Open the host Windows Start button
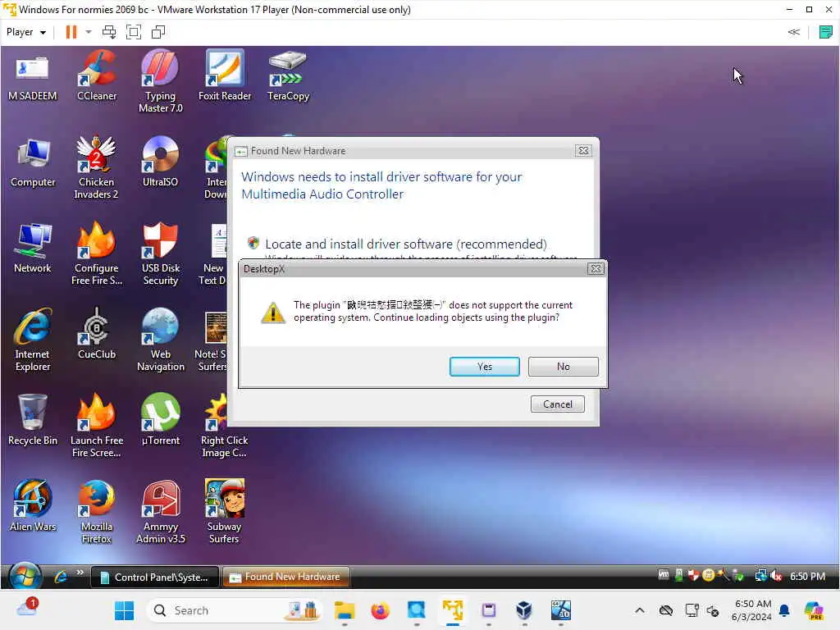Screen dimensions: 840x630 point(125,610)
